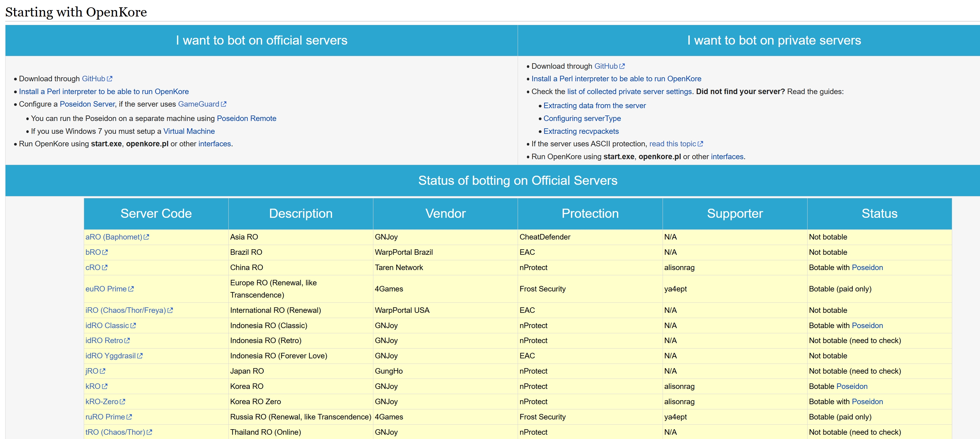
Task: Open the Poseidon Remote link
Action: (x=246, y=118)
